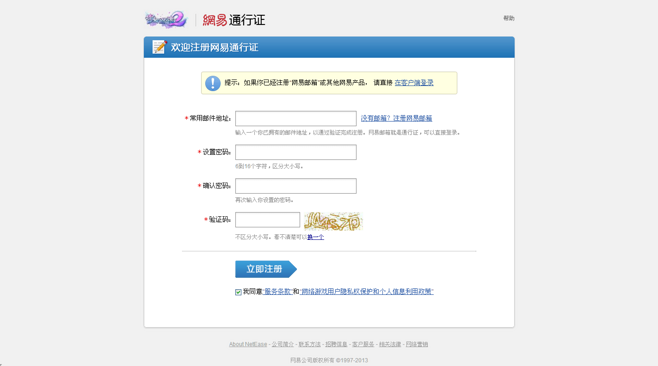The image size is (658, 366).
Task: Focus the 验证码 captcha input field
Action: [x=267, y=220]
